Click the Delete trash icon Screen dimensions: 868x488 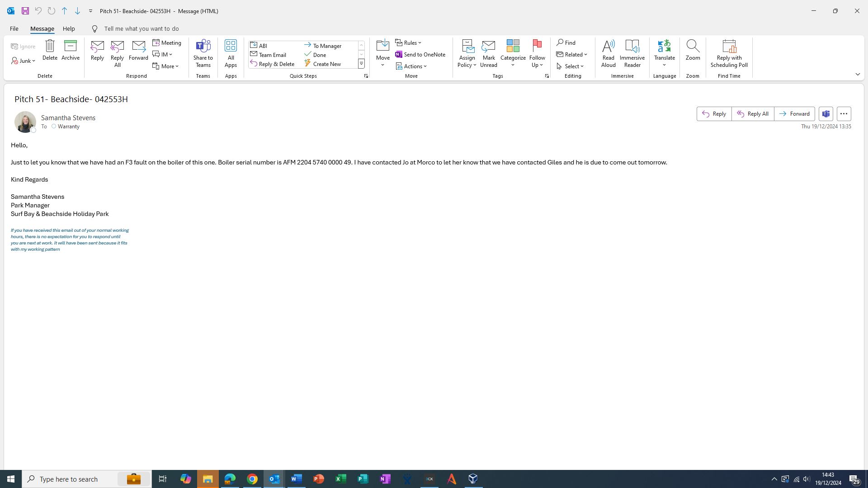[x=50, y=46]
